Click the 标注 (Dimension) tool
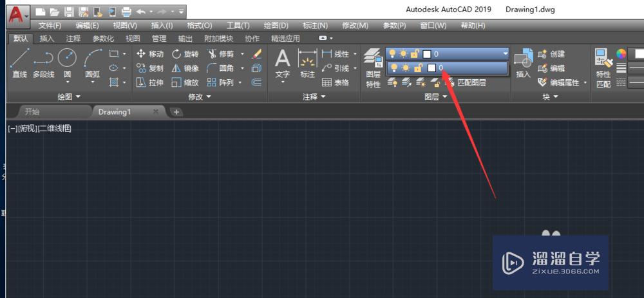Viewport: 644px width, 298px height. 308,64
